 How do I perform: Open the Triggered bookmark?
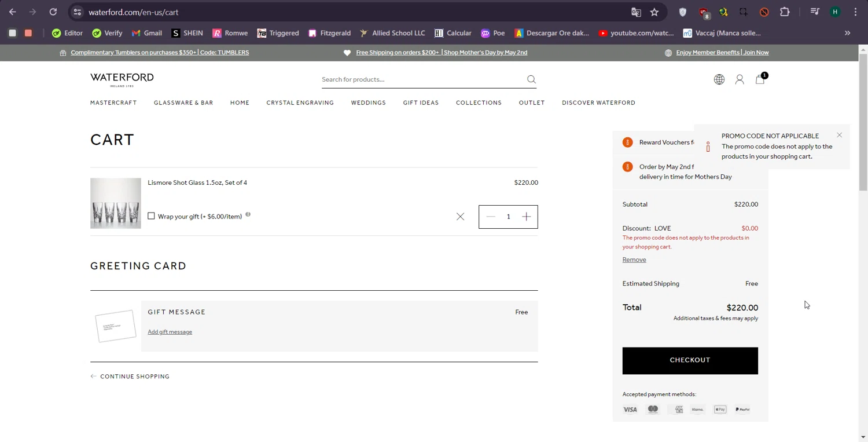point(278,33)
